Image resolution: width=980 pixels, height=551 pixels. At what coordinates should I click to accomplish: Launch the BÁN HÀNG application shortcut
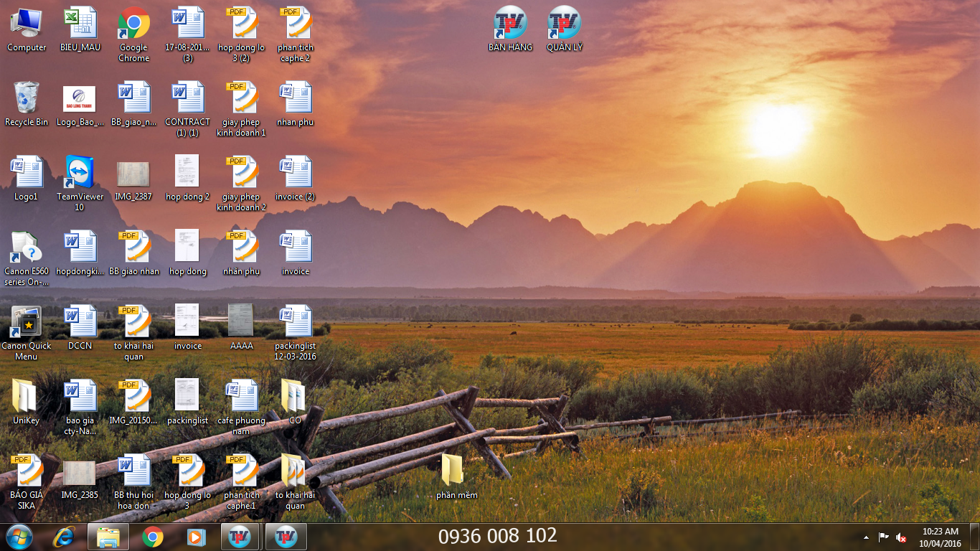coord(511,29)
